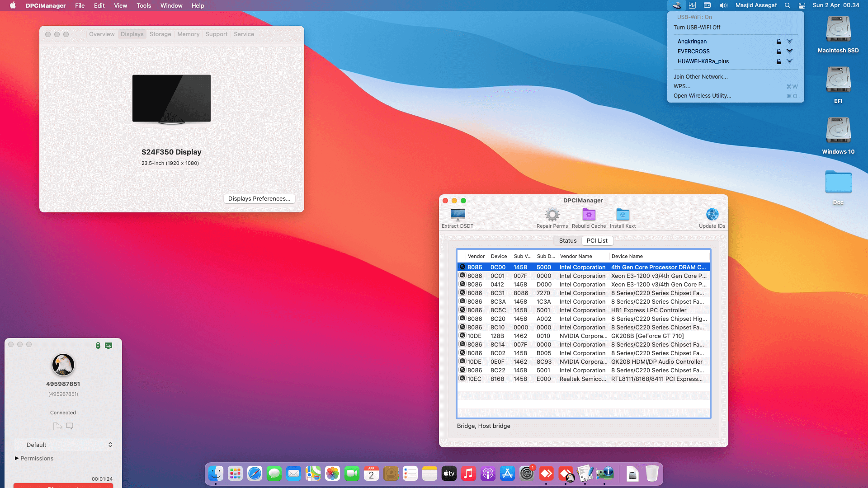Open the Default dropdown in the remote panel

(64, 445)
